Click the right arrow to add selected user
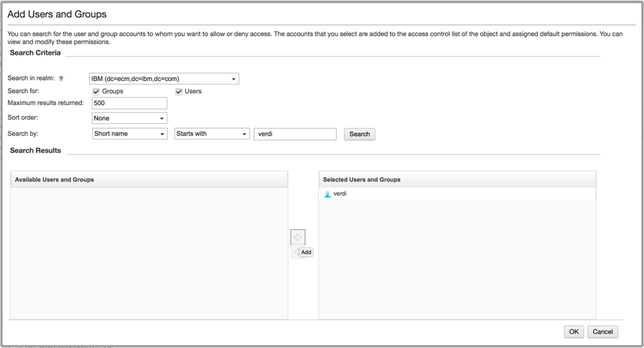Image resolution: width=644 pixels, height=348 pixels. click(x=298, y=236)
